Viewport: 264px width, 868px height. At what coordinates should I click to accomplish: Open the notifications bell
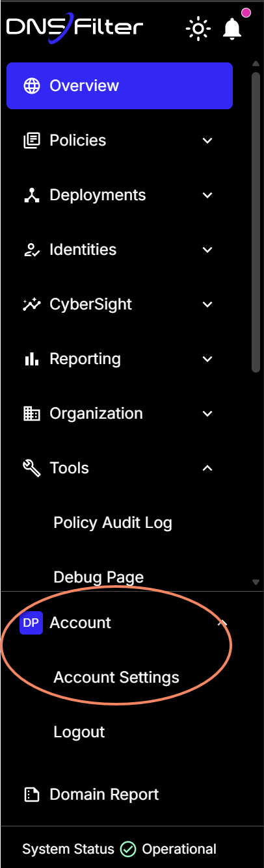232,29
